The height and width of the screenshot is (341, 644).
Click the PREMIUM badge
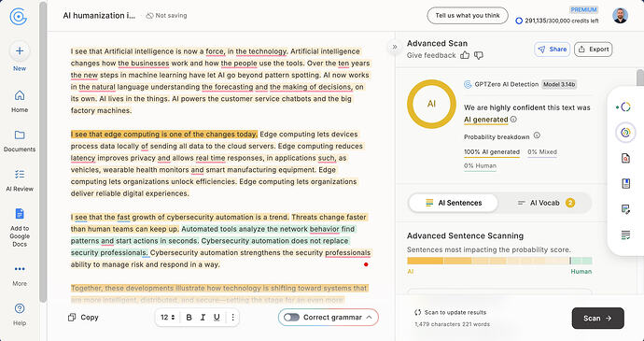pos(583,9)
